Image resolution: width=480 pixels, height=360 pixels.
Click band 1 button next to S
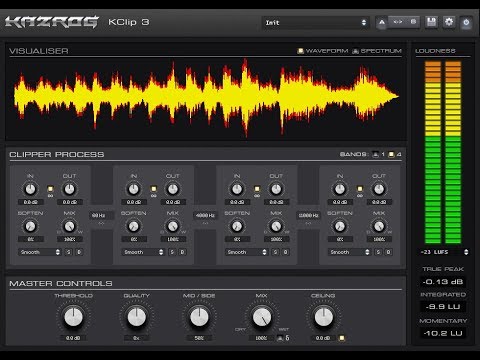pos(79,252)
